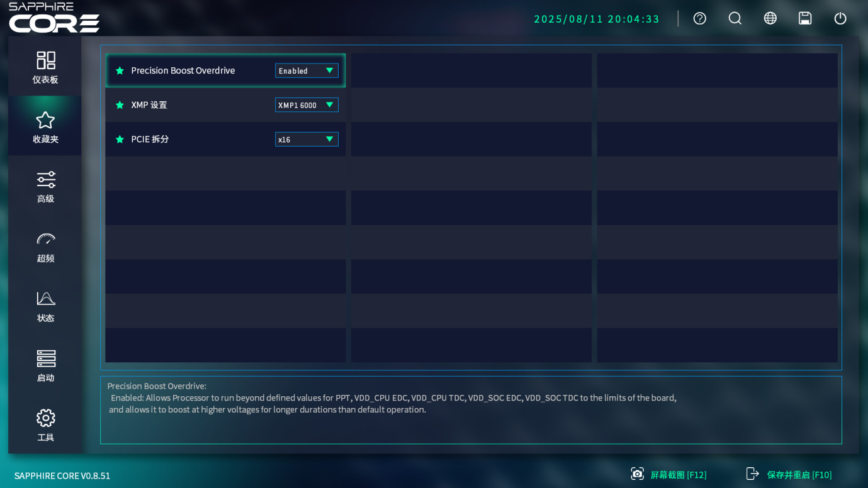Screen dimensions: 868x488
Task: Open the Boot (启动) drive icon
Action: coord(46,358)
